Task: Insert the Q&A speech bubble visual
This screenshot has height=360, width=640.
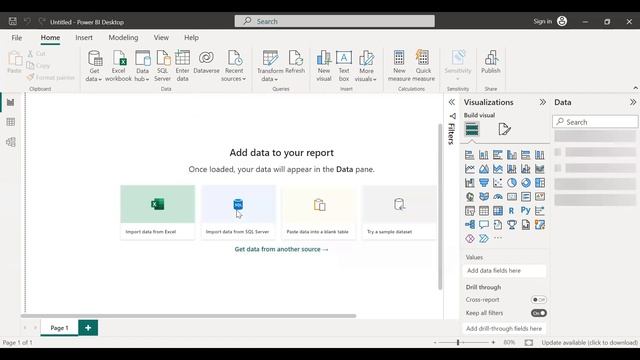Action: (x=484, y=224)
